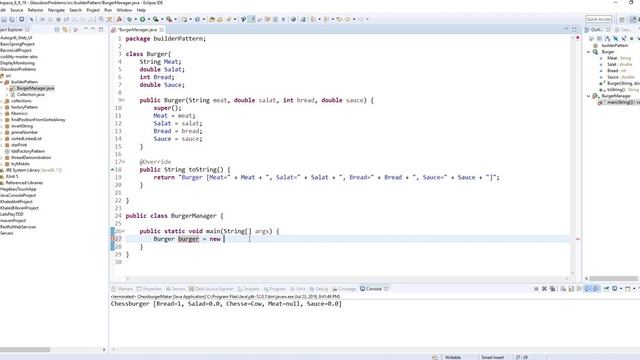The image size is (640, 360).
Task: Select Meat : String field in Outline
Action: point(619,58)
